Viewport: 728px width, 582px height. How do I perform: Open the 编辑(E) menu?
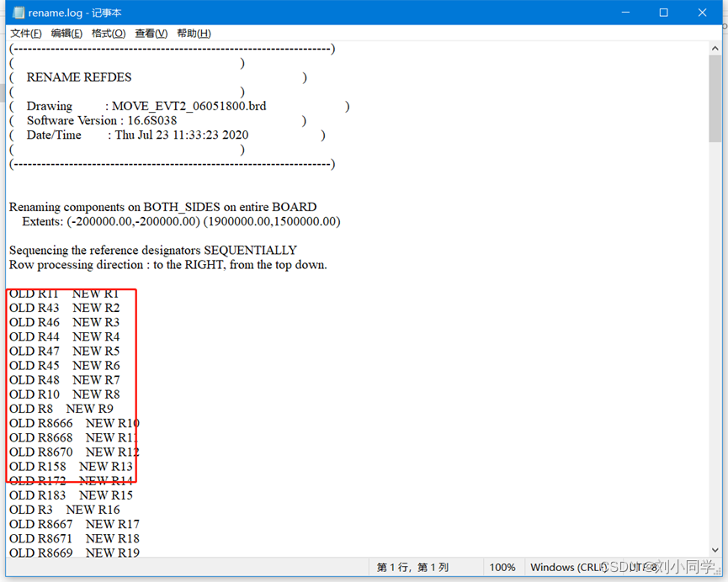(66, 34)
